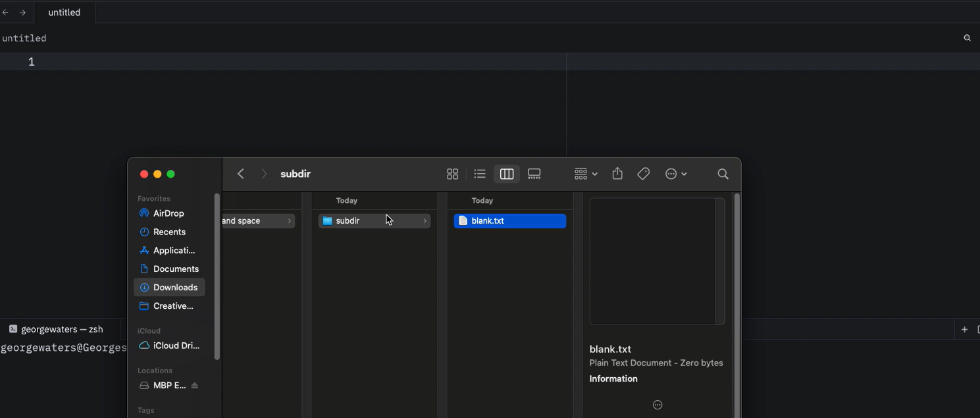Select the untitled editor tab
Image resolution: width=980 pixels, height=418 pixels.
pos(64,13)
